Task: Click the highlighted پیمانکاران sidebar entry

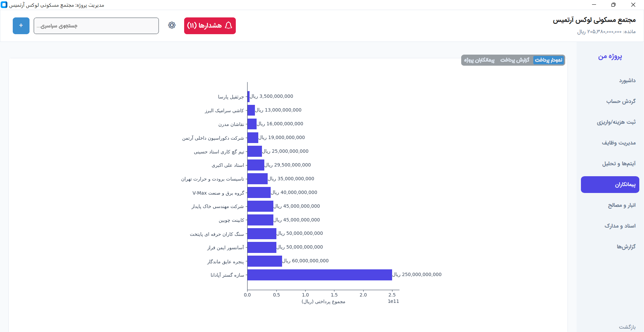Action: (x=609, y=184)
